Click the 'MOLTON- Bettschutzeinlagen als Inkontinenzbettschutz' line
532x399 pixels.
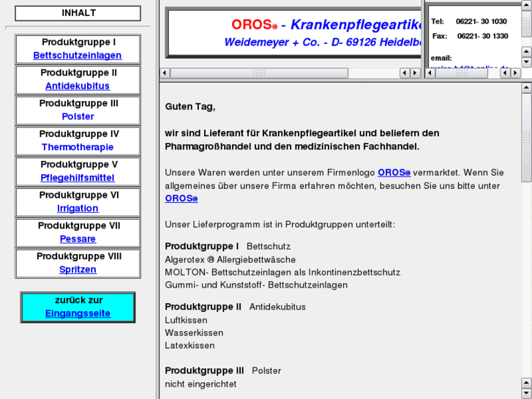pyautogui.click(x=282, y=272)
